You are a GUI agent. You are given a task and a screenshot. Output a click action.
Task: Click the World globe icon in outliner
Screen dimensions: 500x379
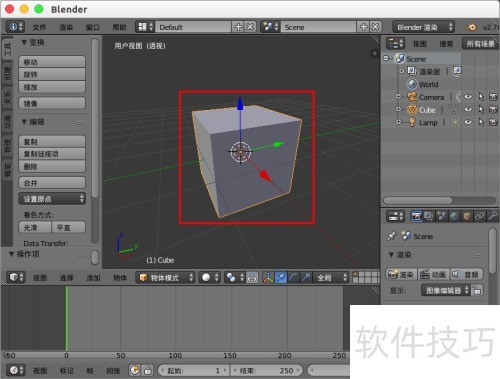pyautogui.click(x=412, y=84)
